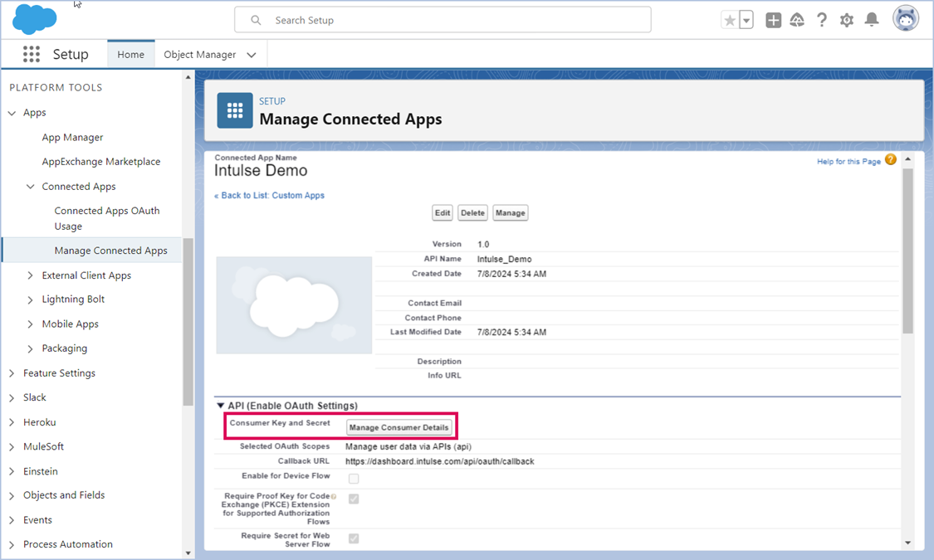
Task: Expand External Client Apps
Action: [31, 275]
